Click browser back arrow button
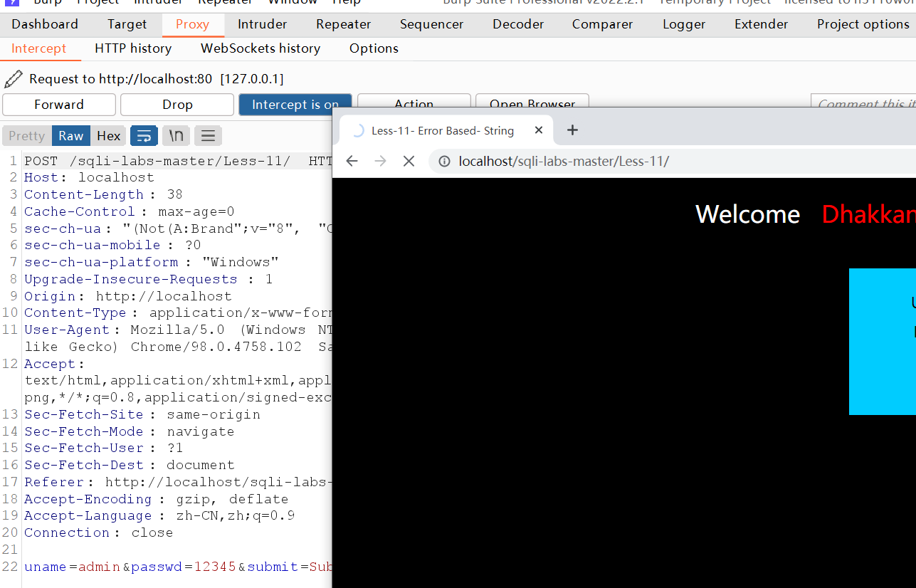Viewport: 916px width, 588px height. [x=352, y=161]
